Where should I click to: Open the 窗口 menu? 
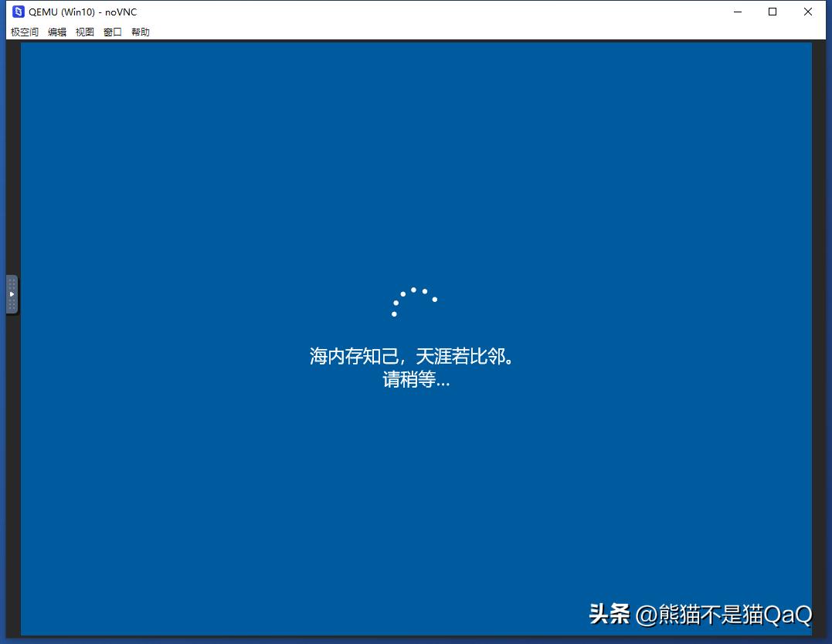pos(112,32)
